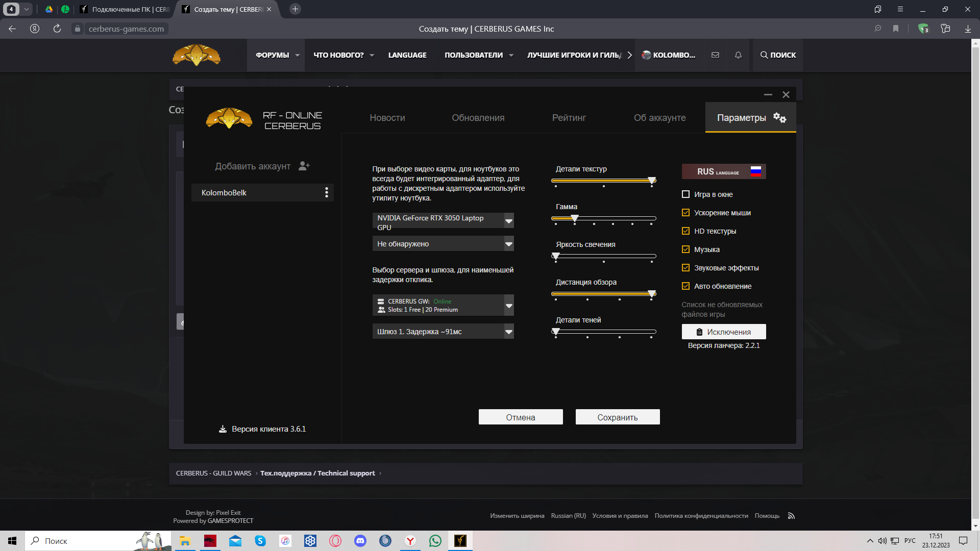Screen dimensions: 980x551
Task: Open the Об аккаунте tab
Action: point(659,118)
